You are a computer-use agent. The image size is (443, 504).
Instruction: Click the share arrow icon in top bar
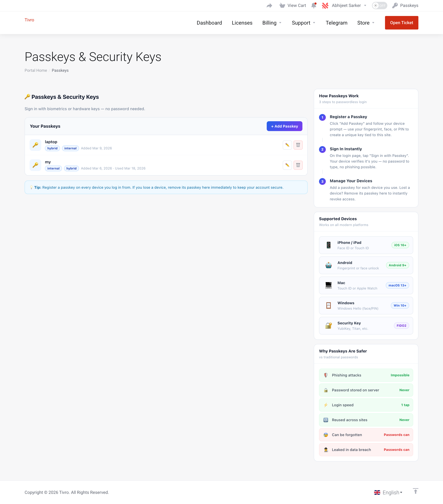269,5
